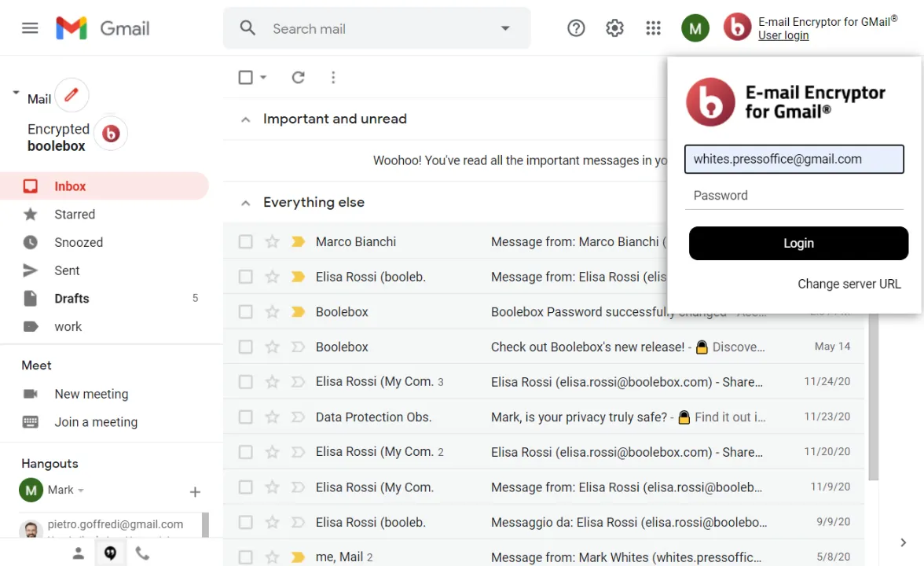Click the Boolebox icon in the header
This screenshot has height=566, width=924.
tap(737, 27)
